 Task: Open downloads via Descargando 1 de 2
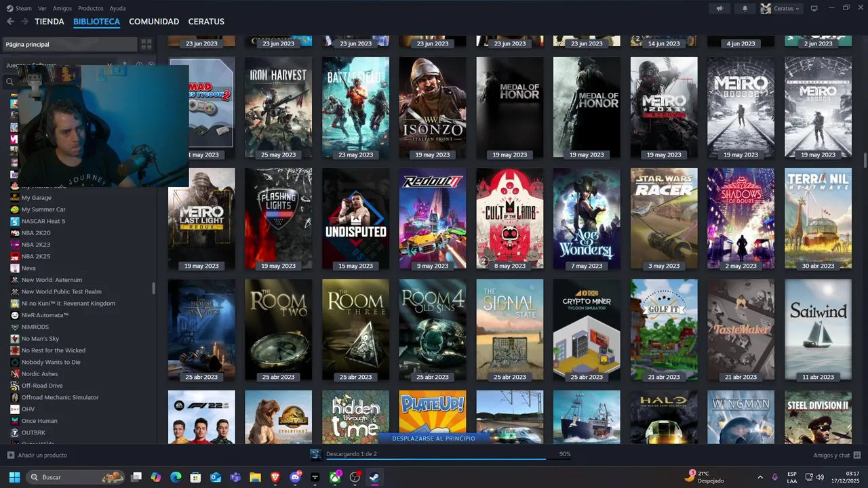351,454
